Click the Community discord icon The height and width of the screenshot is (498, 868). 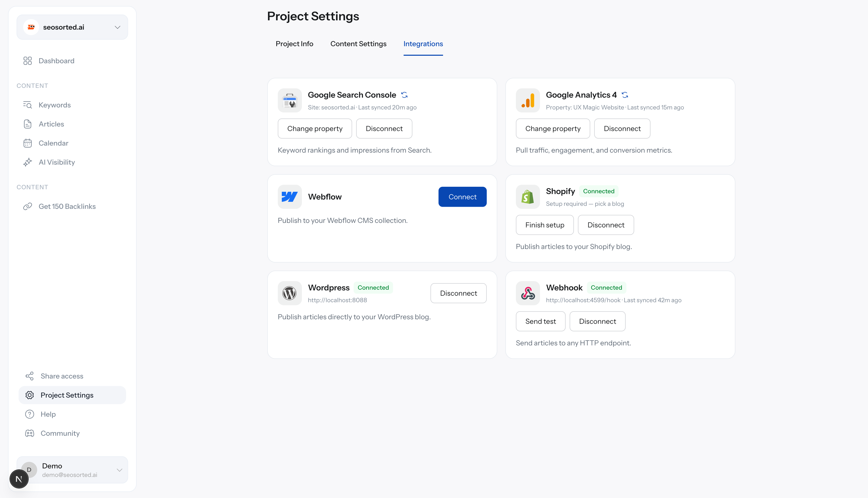point(30,433)
